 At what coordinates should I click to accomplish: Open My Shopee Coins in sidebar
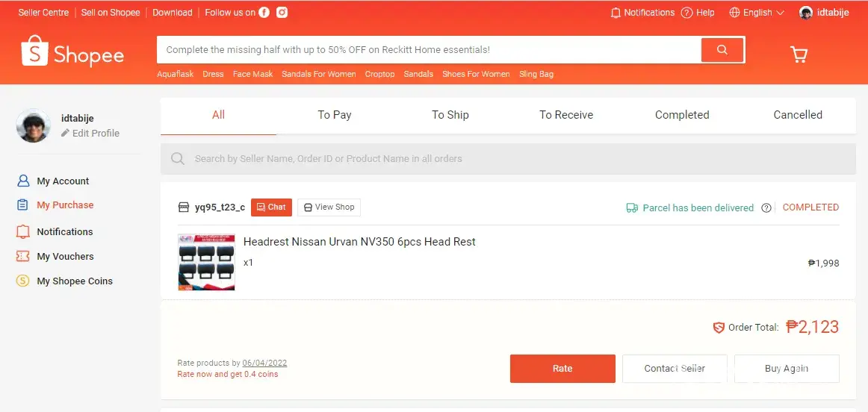point(75,281)
